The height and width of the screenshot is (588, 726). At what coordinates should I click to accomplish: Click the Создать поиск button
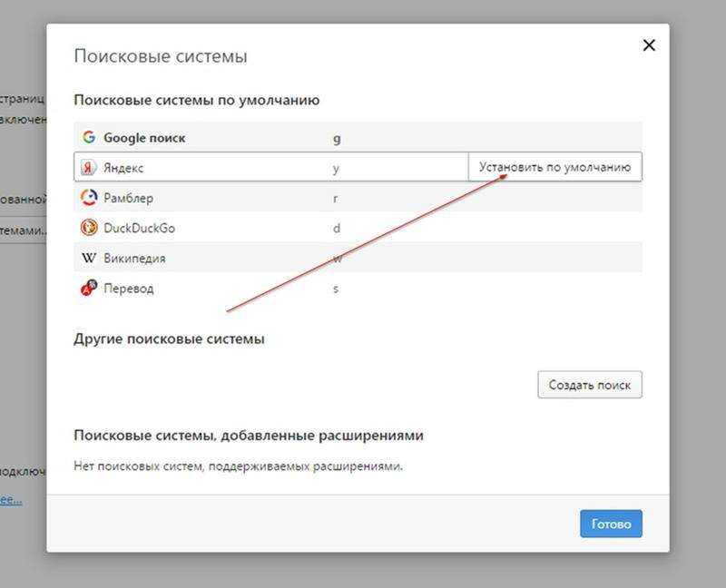(590, 385)
